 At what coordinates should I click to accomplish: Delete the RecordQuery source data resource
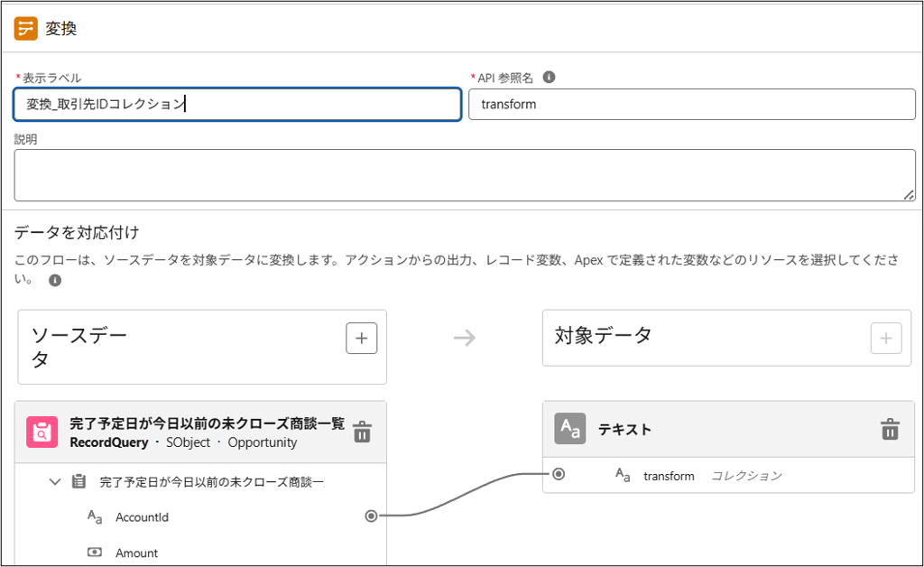[363, 432]
